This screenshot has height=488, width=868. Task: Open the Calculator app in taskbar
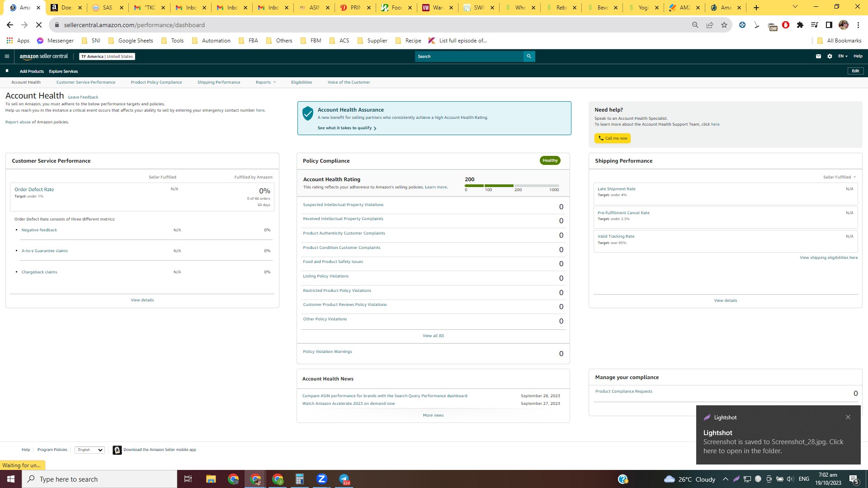coord(299,479)
